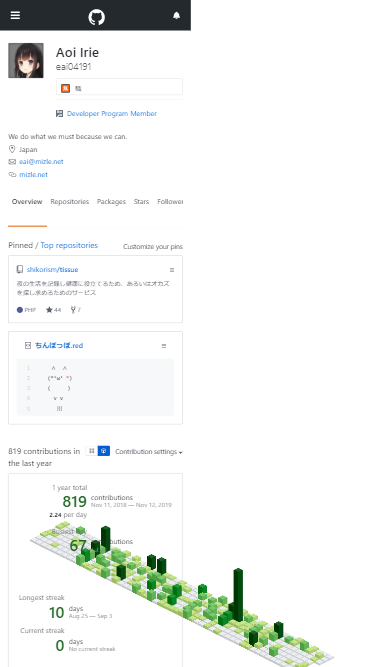This screenshot has height=667, width=375.
Task: Click Customize your pins
Action: coord(153,247)
